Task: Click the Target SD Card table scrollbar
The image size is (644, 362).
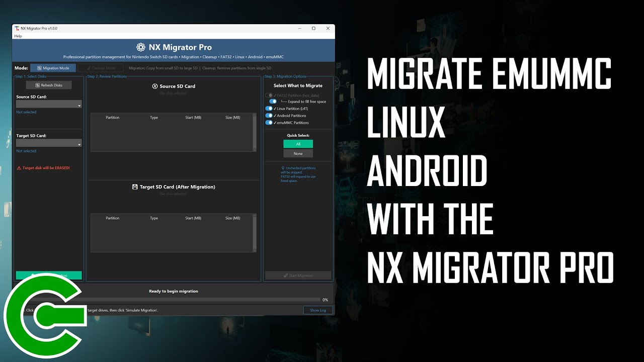Action: click(255, 233)
